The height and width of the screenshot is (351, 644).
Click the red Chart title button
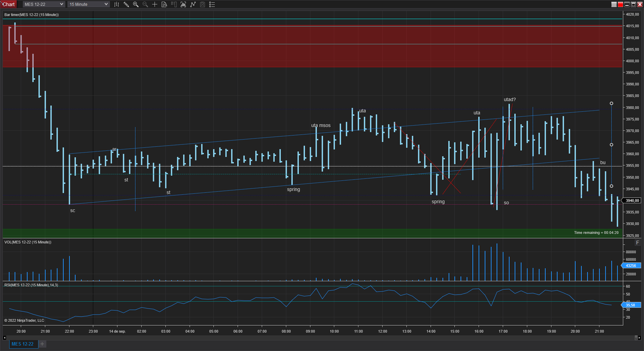(x=8, y=4)
